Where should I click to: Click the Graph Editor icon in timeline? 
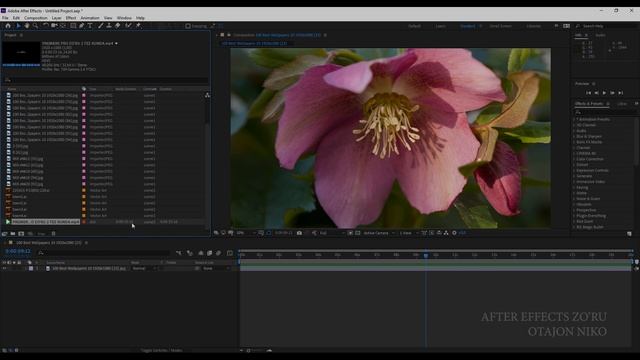click(230, 253)
